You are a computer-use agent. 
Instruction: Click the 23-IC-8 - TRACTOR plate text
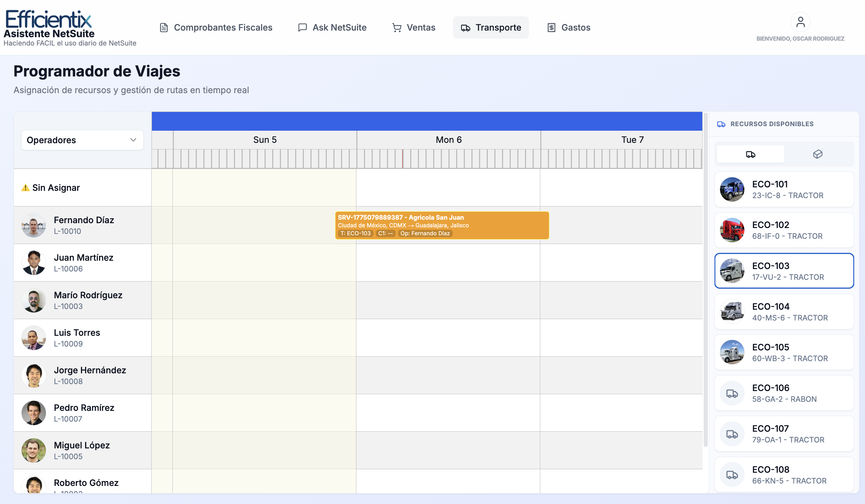pyautogui.click(x=788, y=195)
